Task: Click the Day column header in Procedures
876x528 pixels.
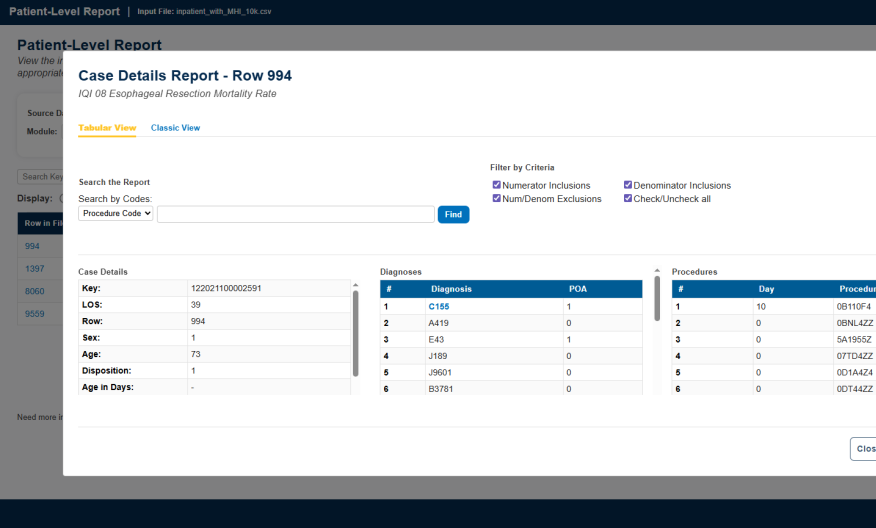Action: 765,289
